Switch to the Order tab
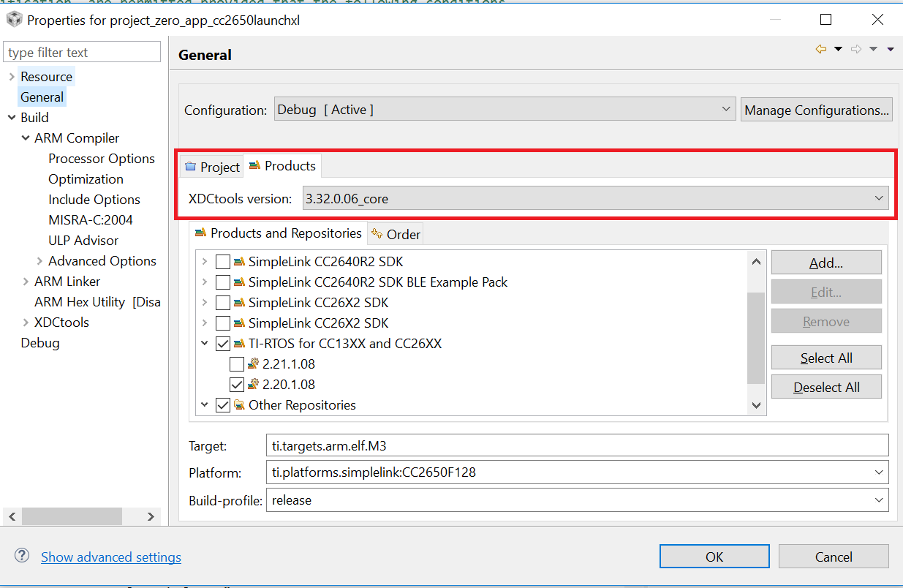The height and width of the screenshot is (588, 903). tap(396, 234)
